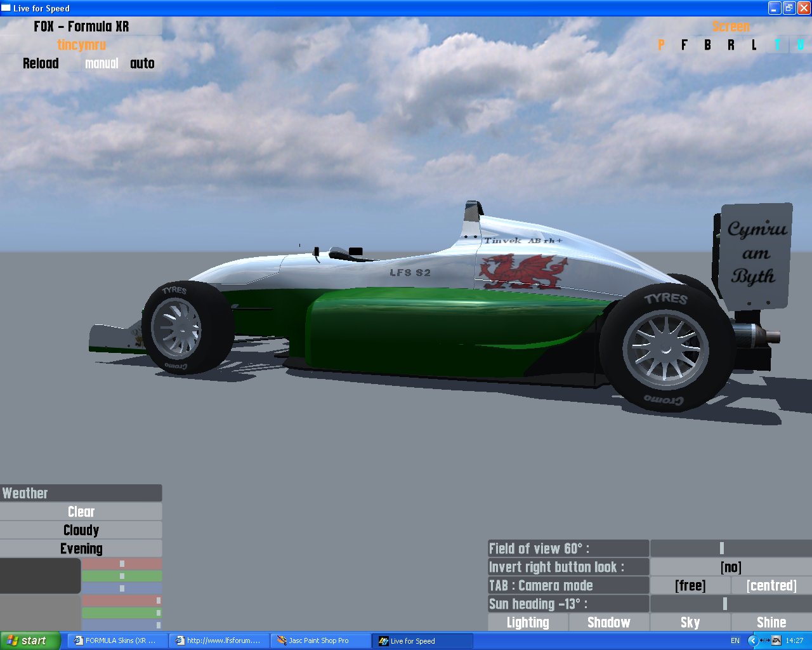Click the F screen mode letter
The image size is (812, 650).
tap(684, 45)
